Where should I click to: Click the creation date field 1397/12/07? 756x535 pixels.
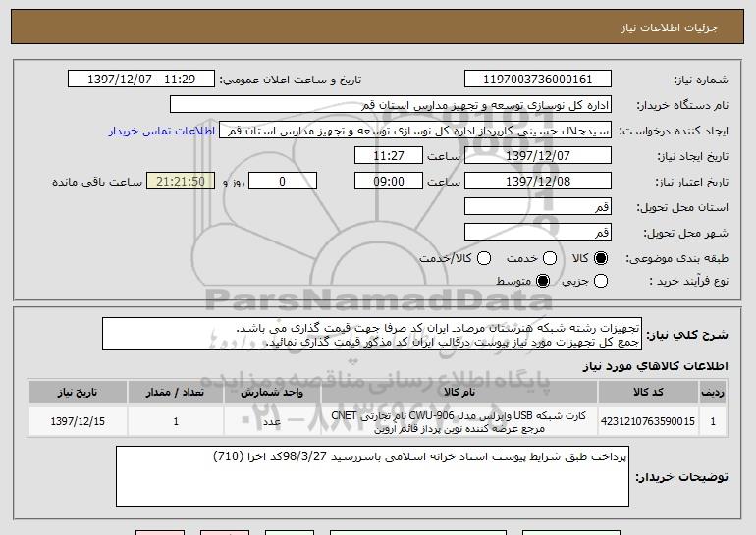538,156
